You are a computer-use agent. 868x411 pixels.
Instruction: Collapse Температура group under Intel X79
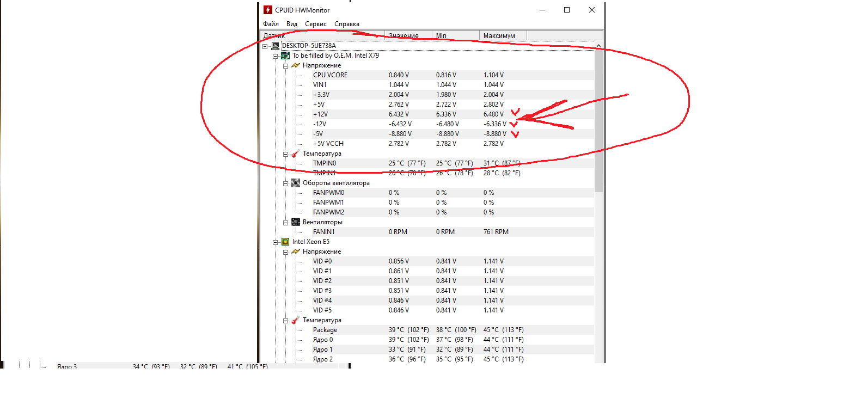pos(286,154)
